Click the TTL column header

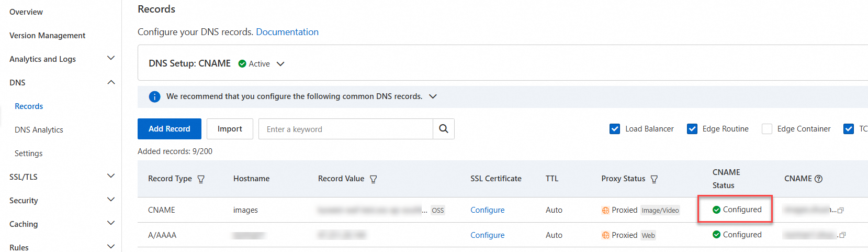coord(552,179)
